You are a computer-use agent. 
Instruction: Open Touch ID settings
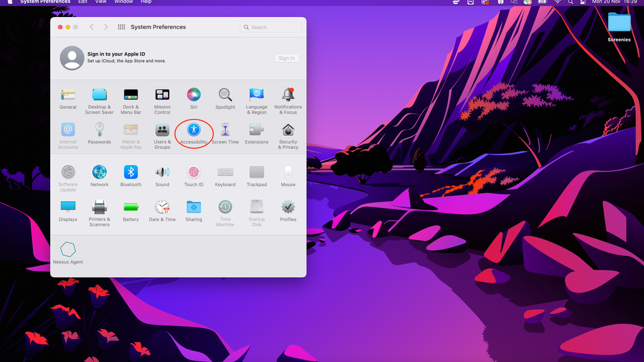[x=194, y=172]
